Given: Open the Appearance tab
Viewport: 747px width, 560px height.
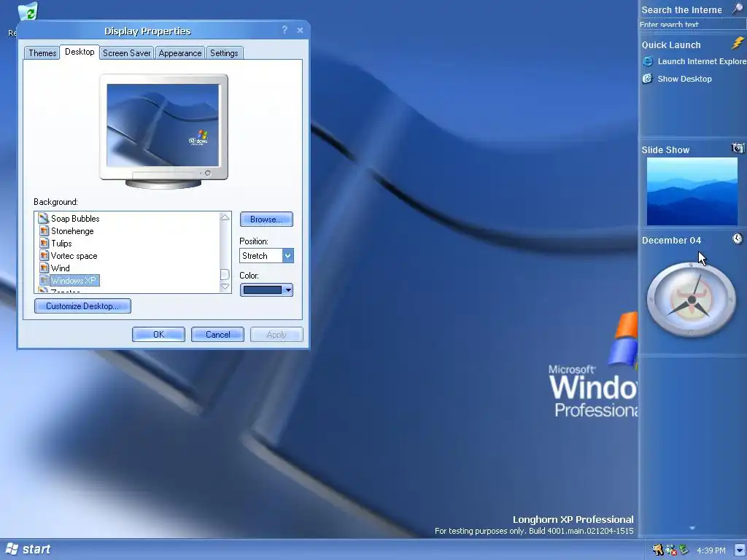Looking at the screenshot, I should pyautogui.click(x=180, y=52).
